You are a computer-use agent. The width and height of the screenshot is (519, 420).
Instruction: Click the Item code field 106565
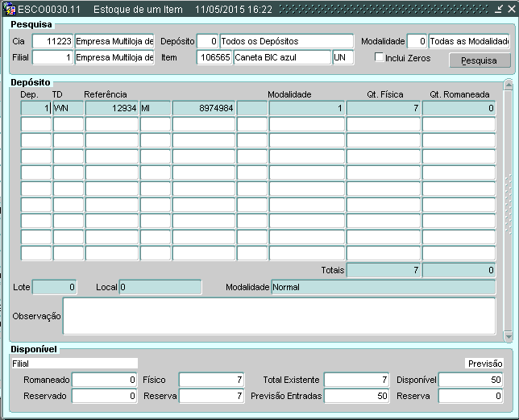(x=214, y=57)
